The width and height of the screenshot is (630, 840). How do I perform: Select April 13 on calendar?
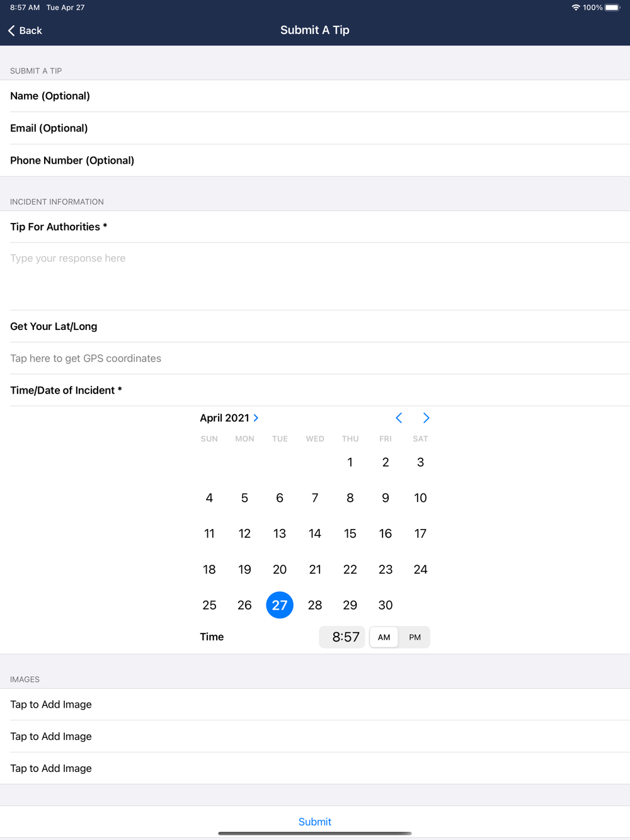coord(280,534)
